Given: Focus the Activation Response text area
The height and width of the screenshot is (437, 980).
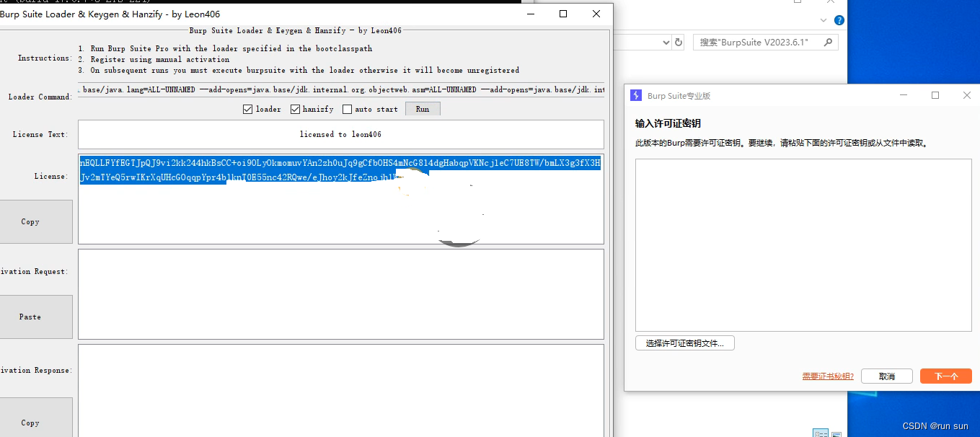Looking at the screenshot, I should coord(341,390).
